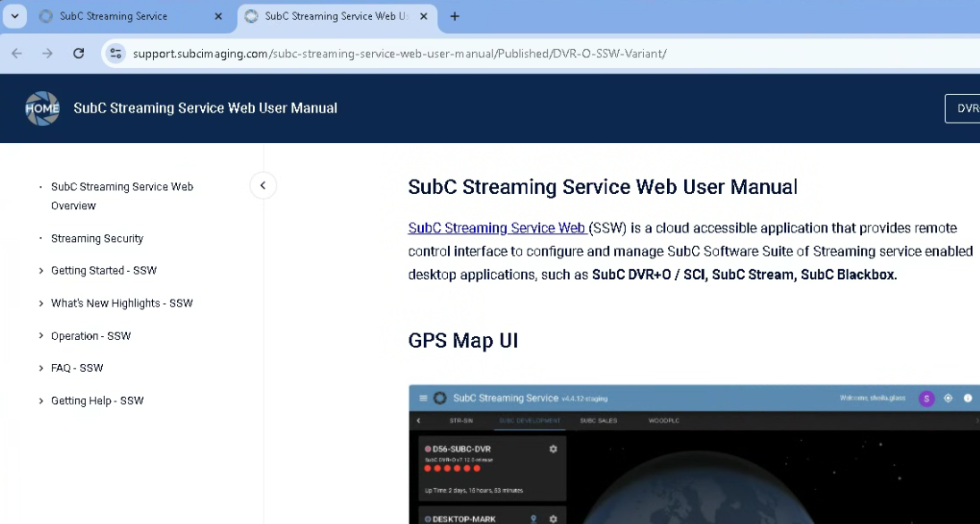Open the site information icon in address bar
Viewport: 980px width, 524px height.
(115, 54)
